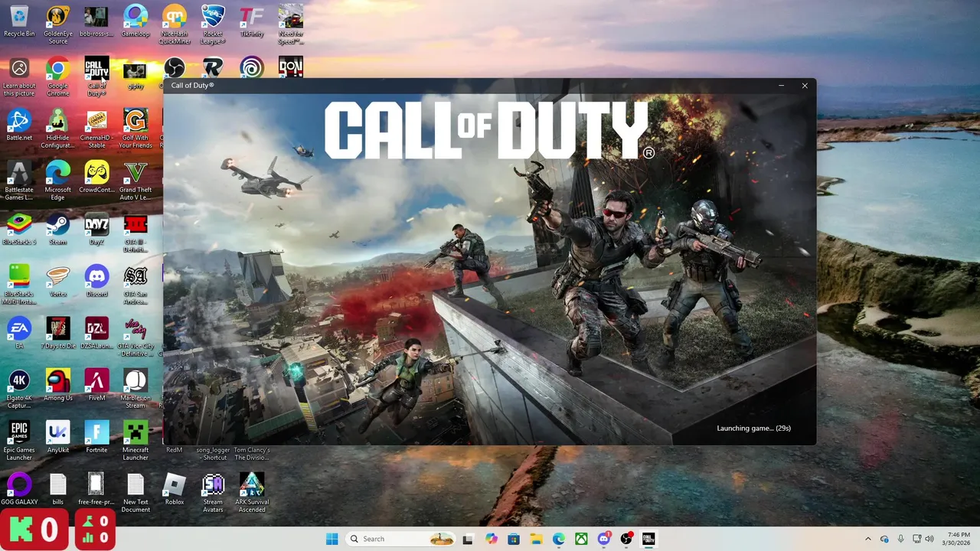The width and height of the screenshot is (980, 551).
Task: Switch to Discord in the taskbar
Action: click(x=604, y=539)
